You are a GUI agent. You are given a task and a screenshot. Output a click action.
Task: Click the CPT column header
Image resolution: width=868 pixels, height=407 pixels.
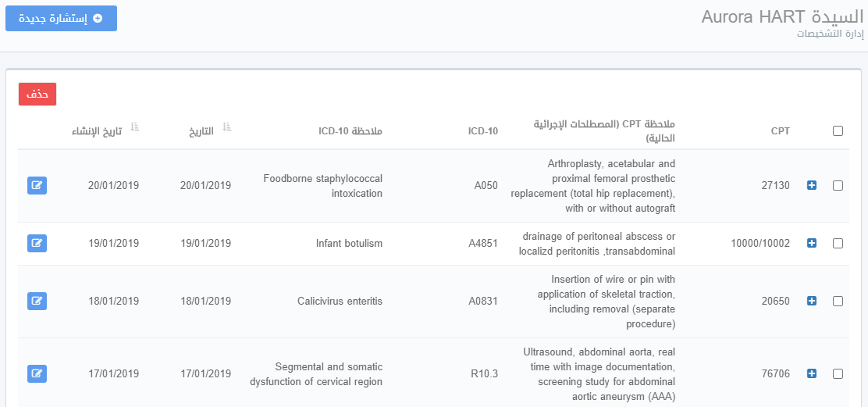point(780,131)
